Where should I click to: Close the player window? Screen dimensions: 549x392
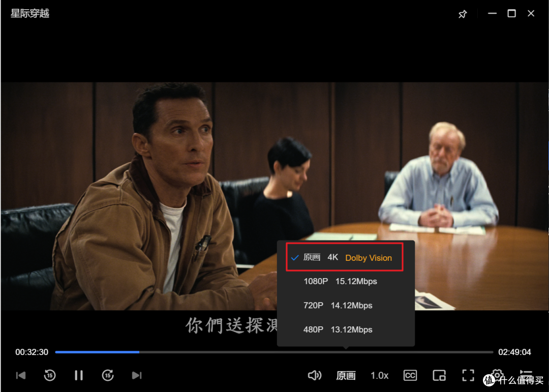pyautogui.click(x=531, y=13)
